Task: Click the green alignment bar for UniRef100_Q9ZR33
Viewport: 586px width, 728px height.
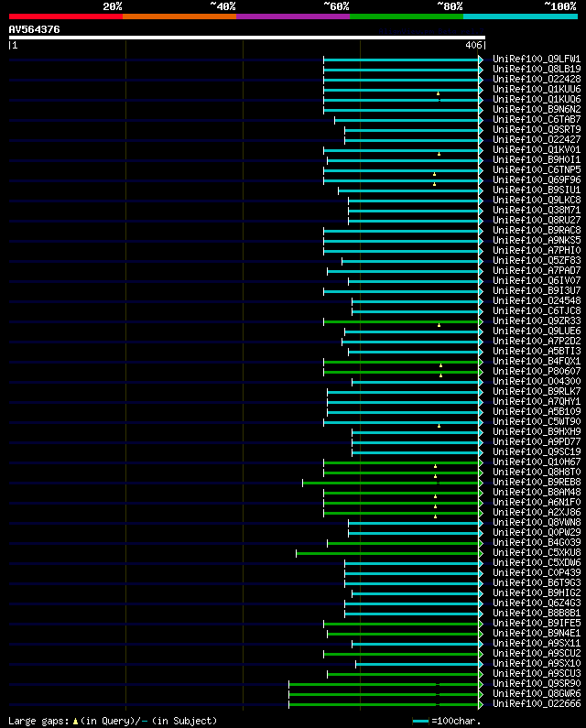Action: tap(402, 321)
